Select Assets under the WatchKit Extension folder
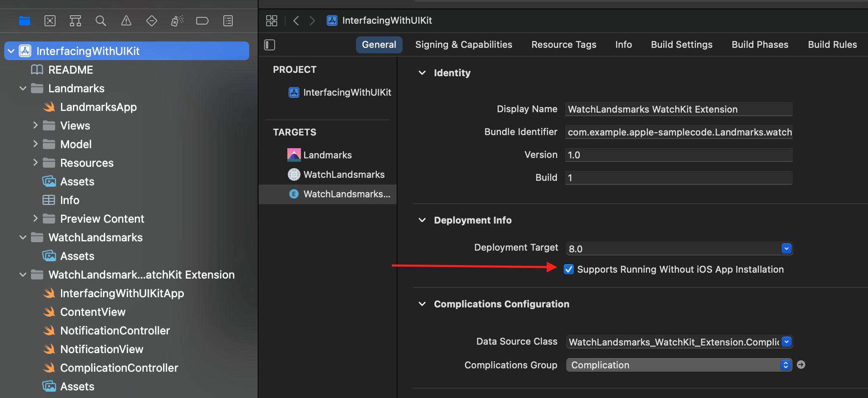The height and width of the screenshot is (398, 868). (x=77, y=387)
